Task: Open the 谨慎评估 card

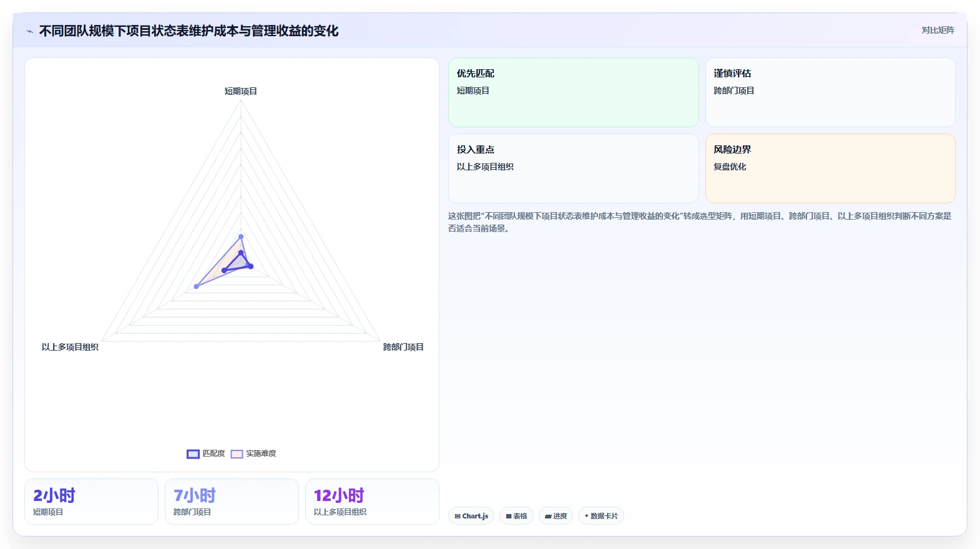Action: coord(830,92)
